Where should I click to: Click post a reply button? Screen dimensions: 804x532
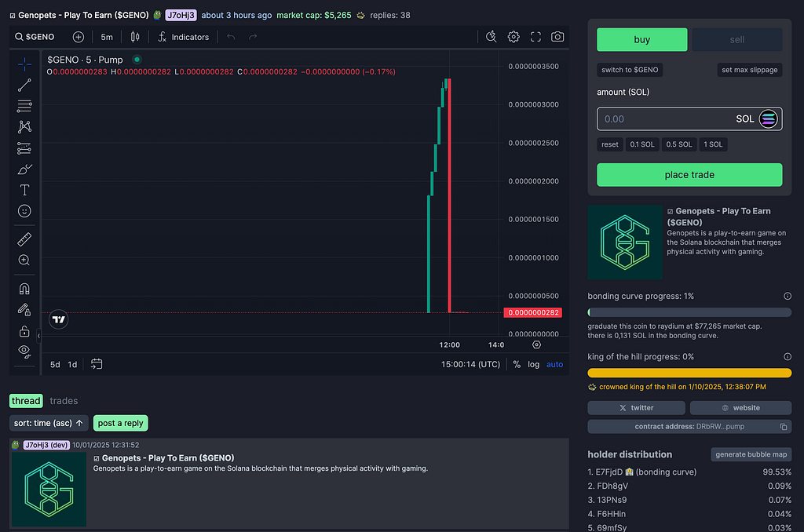pyautogui.click(x=120, y=424)
